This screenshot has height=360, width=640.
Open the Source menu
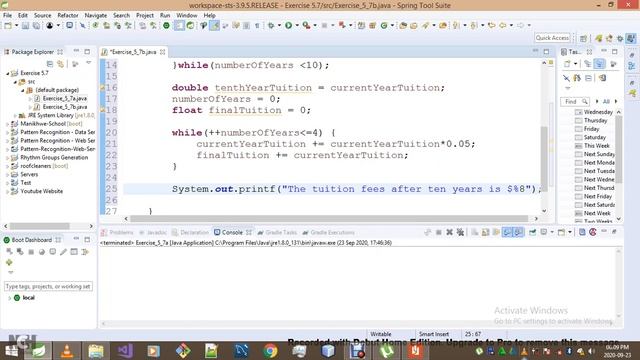[42, 15]
